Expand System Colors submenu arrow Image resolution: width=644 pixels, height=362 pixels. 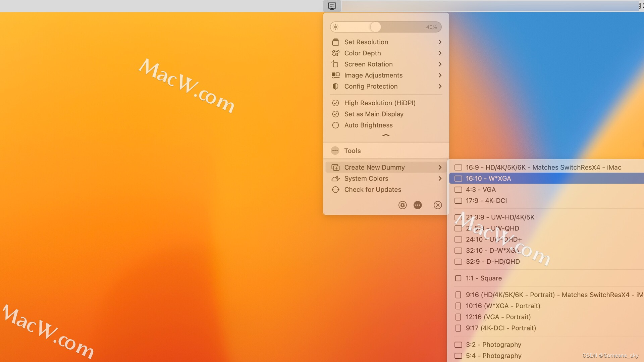[440, 178]
